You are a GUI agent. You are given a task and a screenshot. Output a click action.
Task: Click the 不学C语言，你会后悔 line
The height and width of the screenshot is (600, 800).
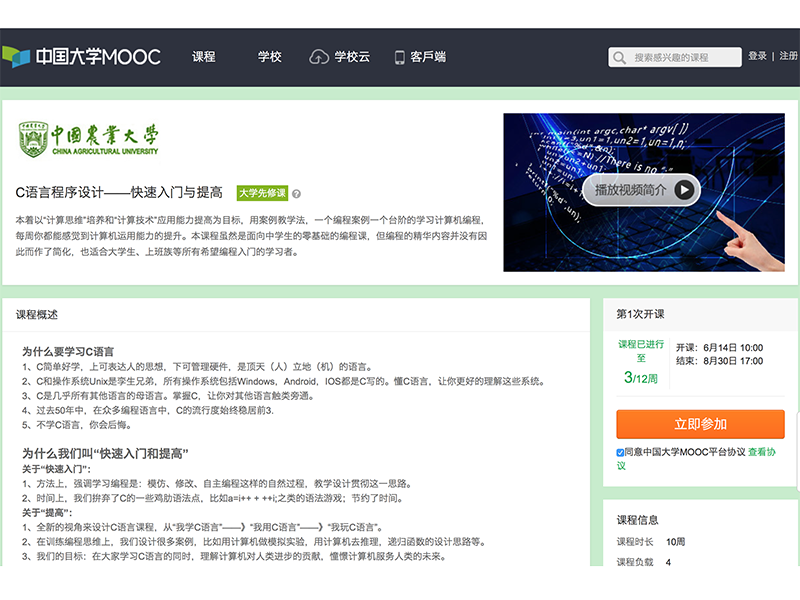(x=77, y=425)
